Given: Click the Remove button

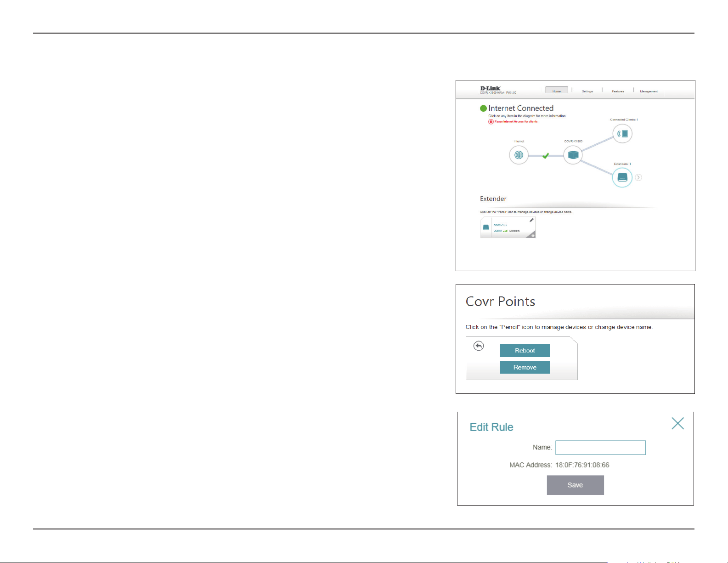Looking at the screenshot, I should coord(525,367).
